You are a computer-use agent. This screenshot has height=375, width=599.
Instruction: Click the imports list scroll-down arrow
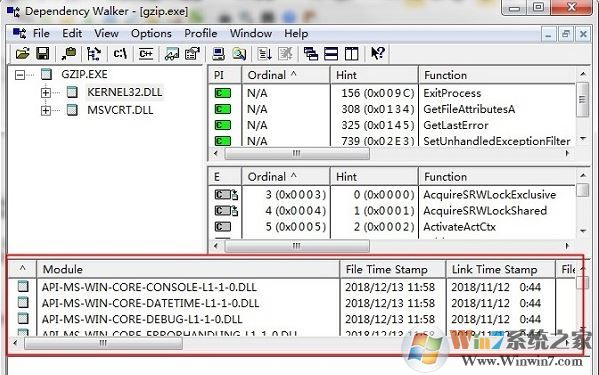[583, 138]
